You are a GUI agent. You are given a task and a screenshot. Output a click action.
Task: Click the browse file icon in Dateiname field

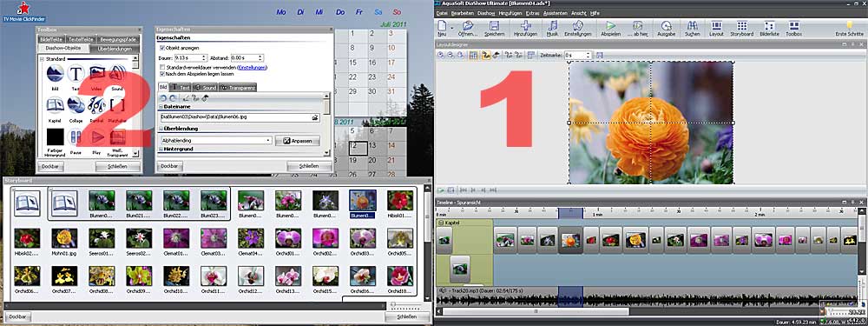click(316, 117)
